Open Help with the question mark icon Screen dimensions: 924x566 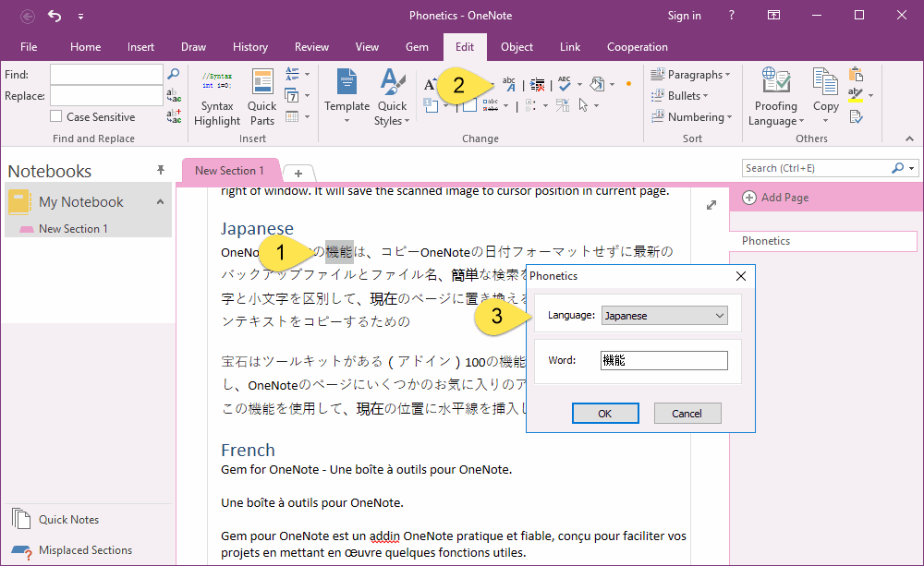click(731, 16)
